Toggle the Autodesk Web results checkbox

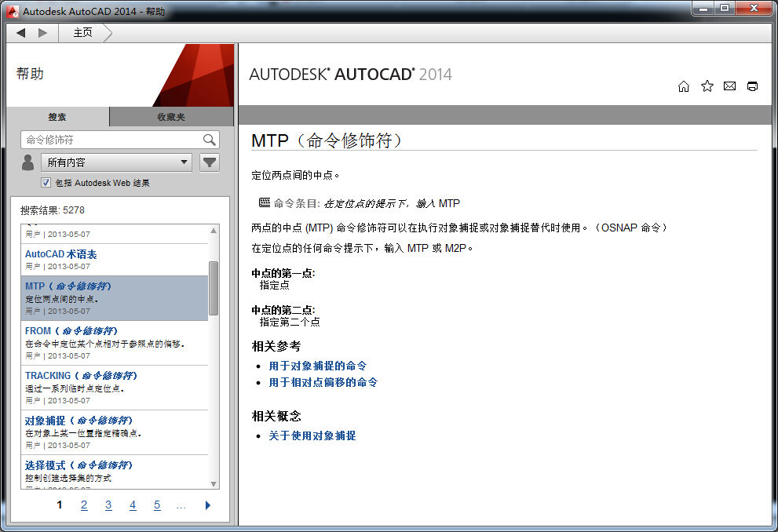pos(46,183)
